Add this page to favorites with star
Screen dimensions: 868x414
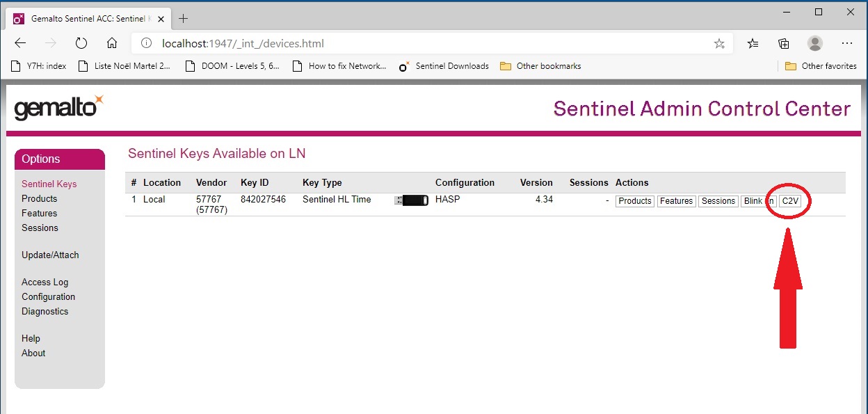point(719,43)
